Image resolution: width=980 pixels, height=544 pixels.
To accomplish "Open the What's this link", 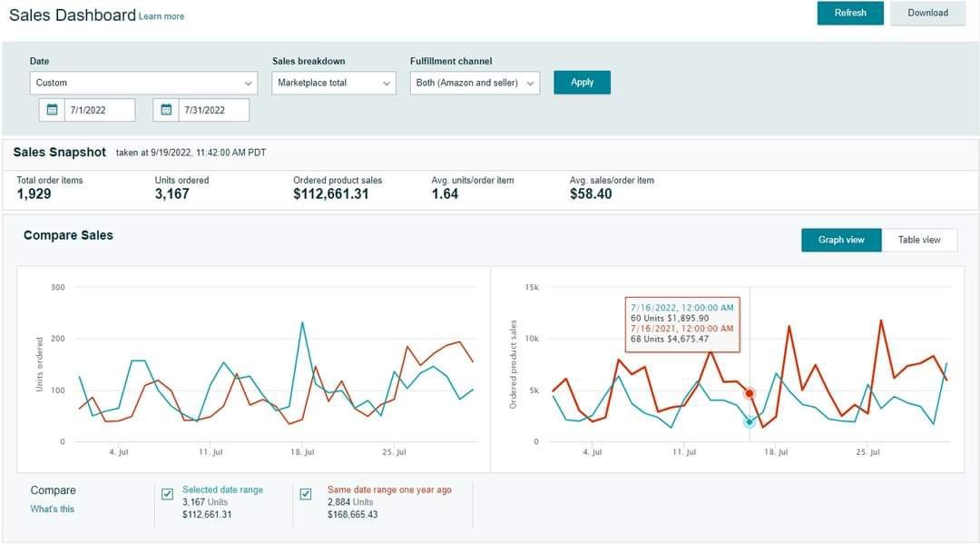I will (53, 509).
